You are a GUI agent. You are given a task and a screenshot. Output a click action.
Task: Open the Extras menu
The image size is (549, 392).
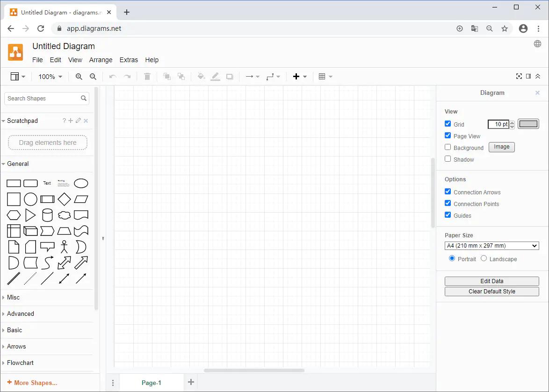coord(129,60)
